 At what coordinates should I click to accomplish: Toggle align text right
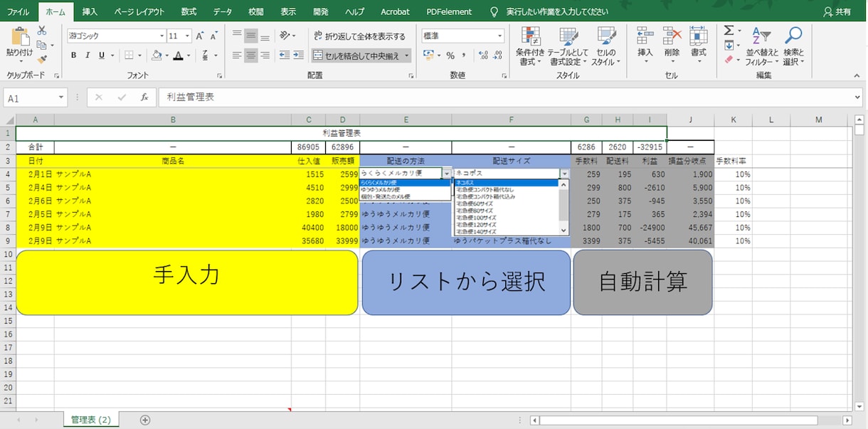click(x=265, y=55)
